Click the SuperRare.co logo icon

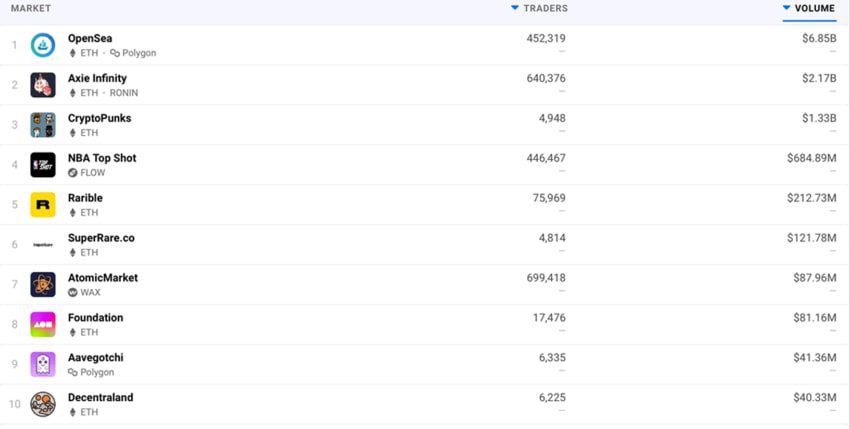click(43, 245)
